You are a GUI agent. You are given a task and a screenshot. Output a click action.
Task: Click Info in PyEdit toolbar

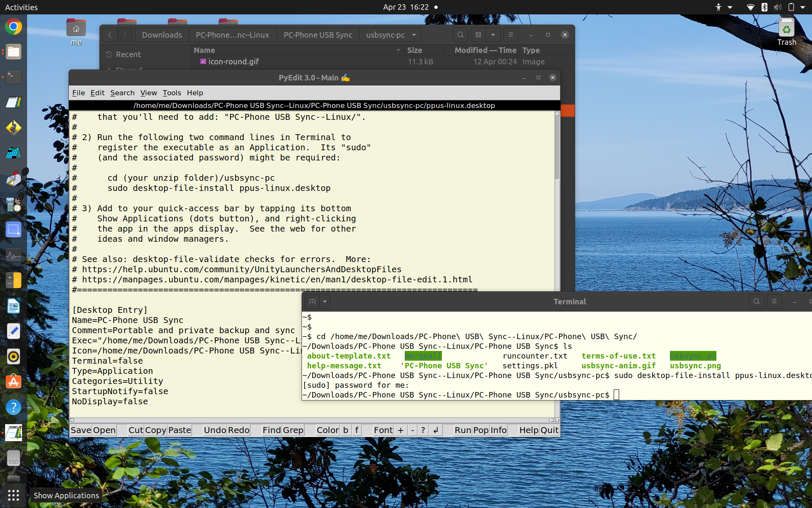499,430
